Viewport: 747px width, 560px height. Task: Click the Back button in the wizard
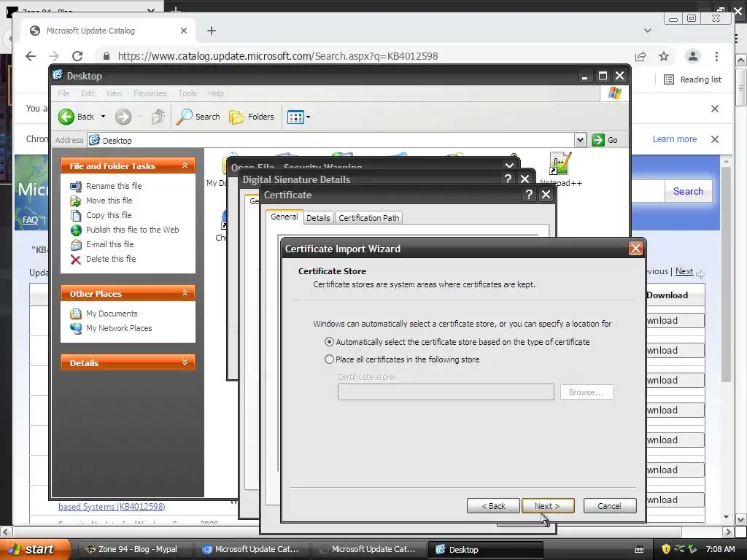tap(493, 506)
